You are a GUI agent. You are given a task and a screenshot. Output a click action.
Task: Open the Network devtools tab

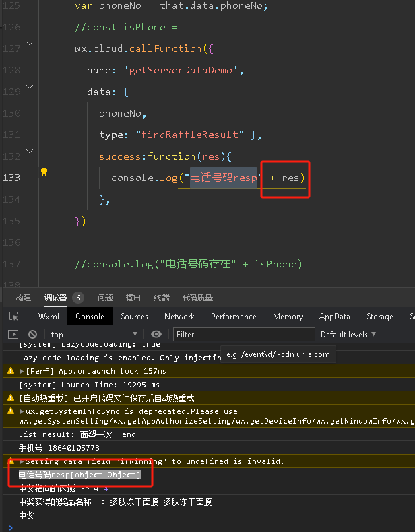[179, 317]
